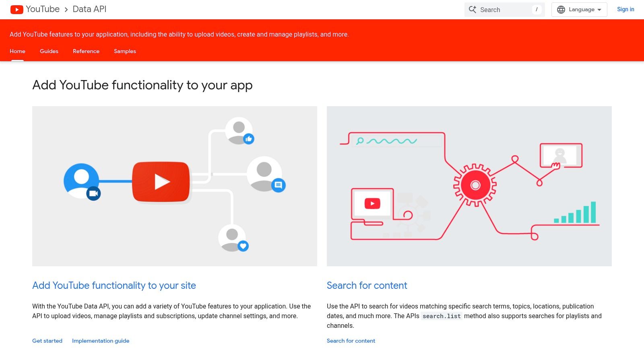Click the Search input field

[504, 10]
